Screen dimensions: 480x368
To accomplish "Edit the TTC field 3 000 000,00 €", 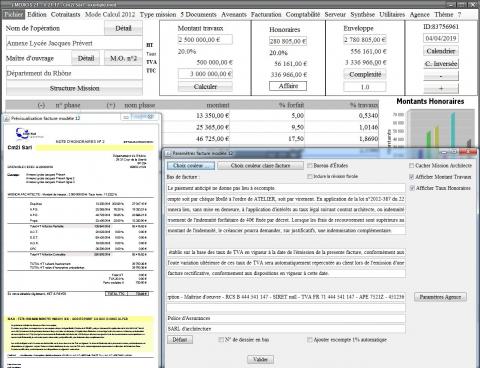I will point(205,74).
